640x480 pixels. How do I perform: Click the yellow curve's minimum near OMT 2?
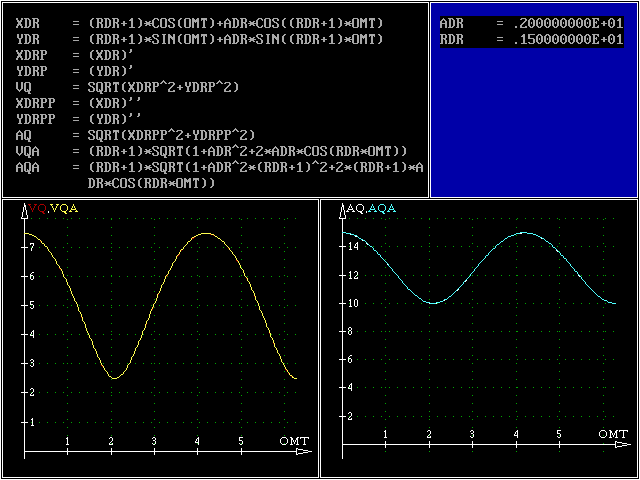(x=115, y=378)
